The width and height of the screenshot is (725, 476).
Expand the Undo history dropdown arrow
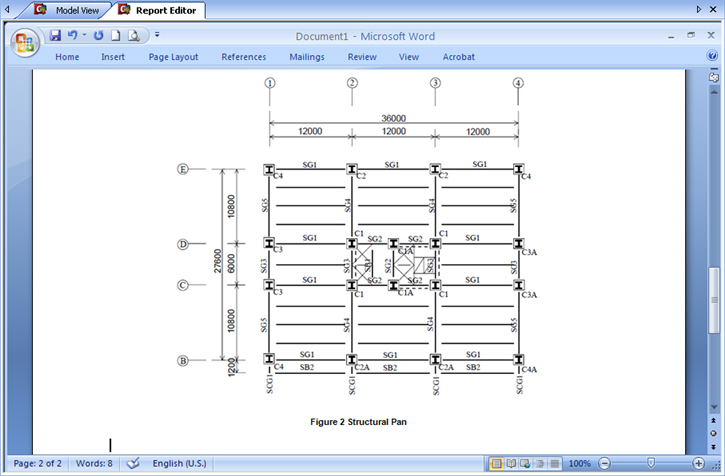[x=84, y=35]
